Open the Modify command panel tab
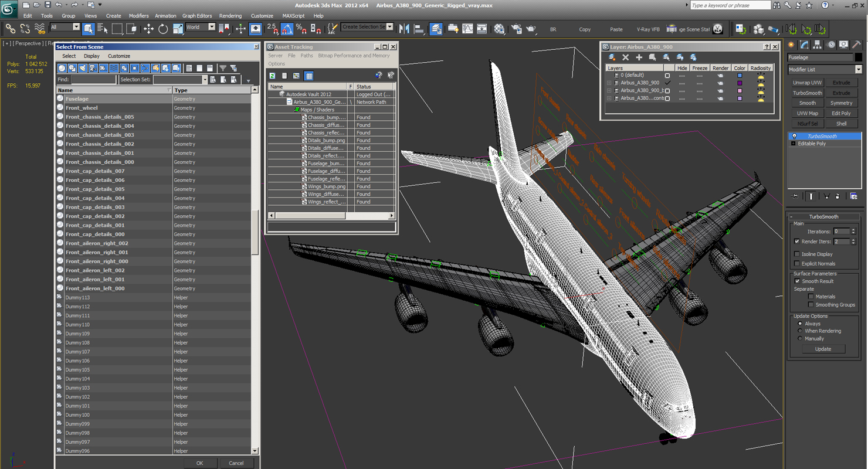 coord(804,45)
